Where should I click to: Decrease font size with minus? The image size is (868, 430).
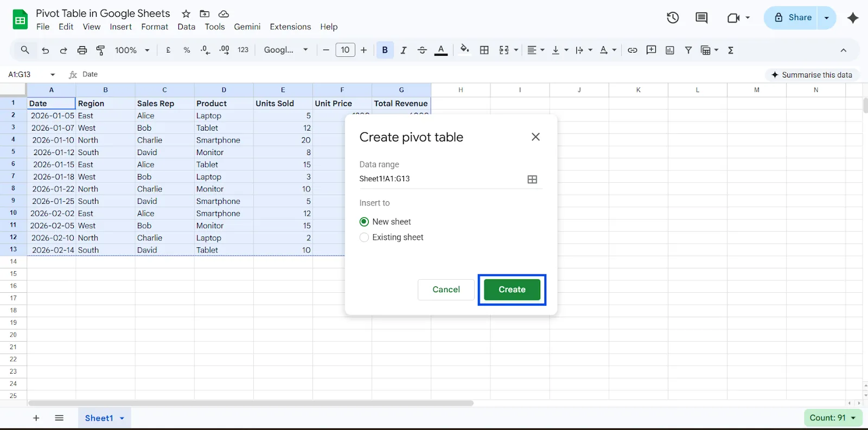pos(326,50)
